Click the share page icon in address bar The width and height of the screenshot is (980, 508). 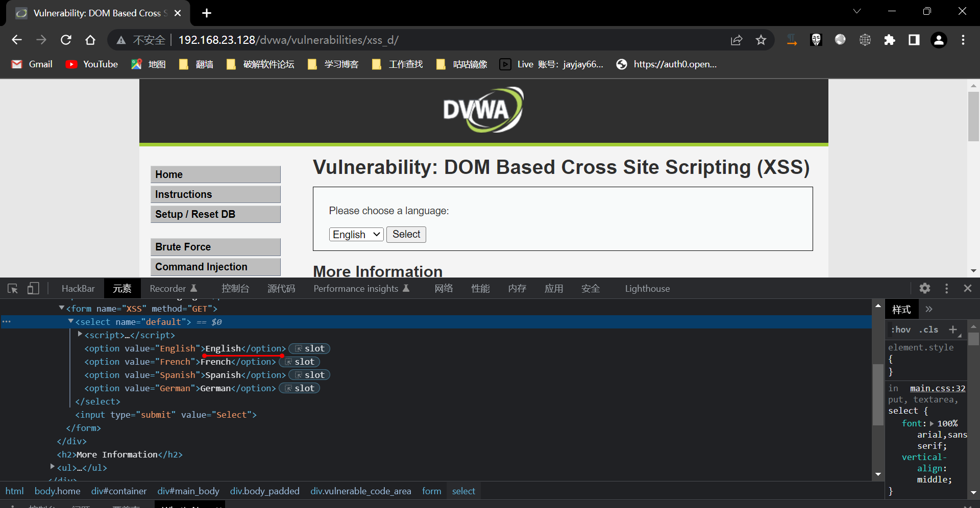tap(736, 40)
